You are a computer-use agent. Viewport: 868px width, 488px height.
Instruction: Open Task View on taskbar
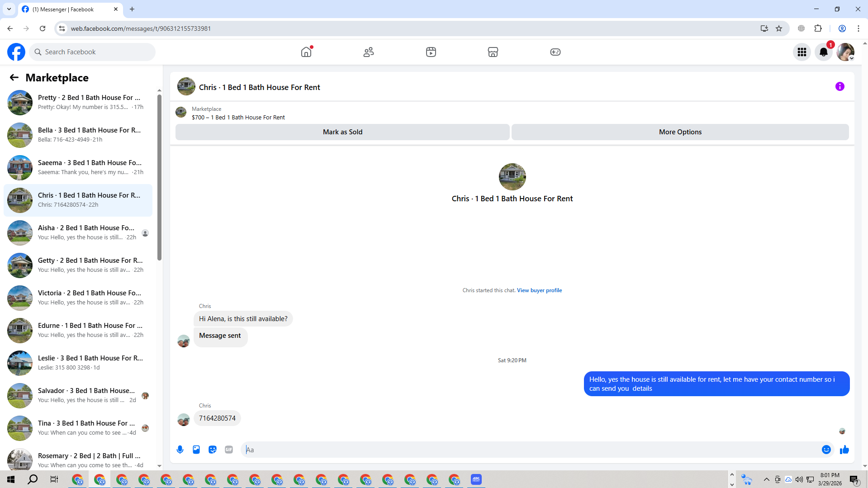click(54, 479)
